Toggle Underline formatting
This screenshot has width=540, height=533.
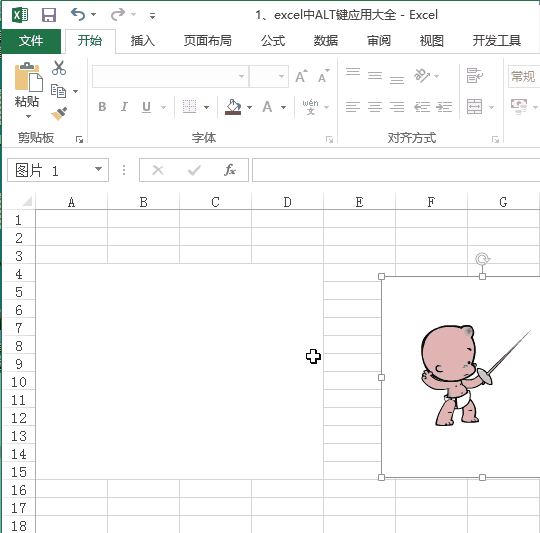tap(146, 107)
